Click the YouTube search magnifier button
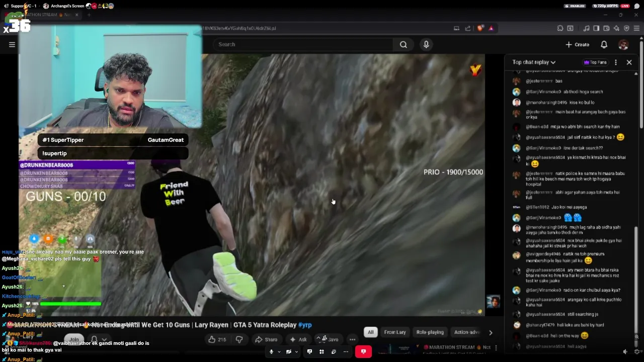 (403, 44)
